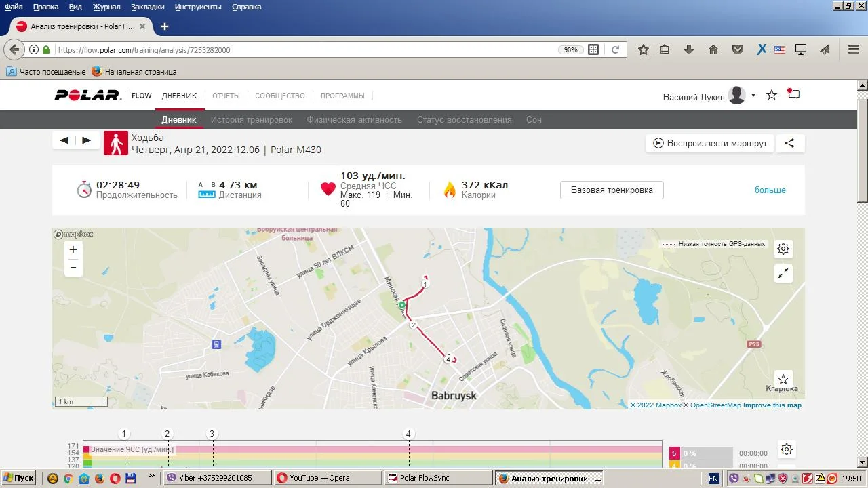Navigate back in browser

pyautogui.click(x=15, y=49)
